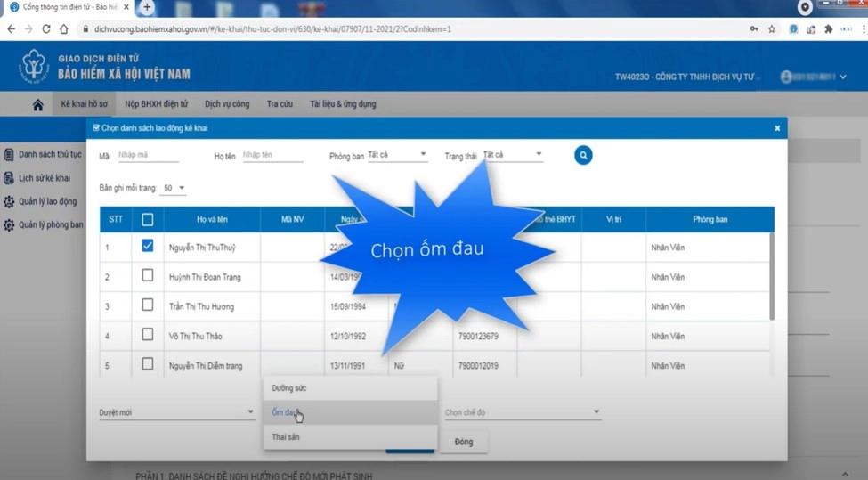Open the Trạng thái dropdown
Image resolution: width=868 pixels, height=480 pixels.
[x=513, y=155]
